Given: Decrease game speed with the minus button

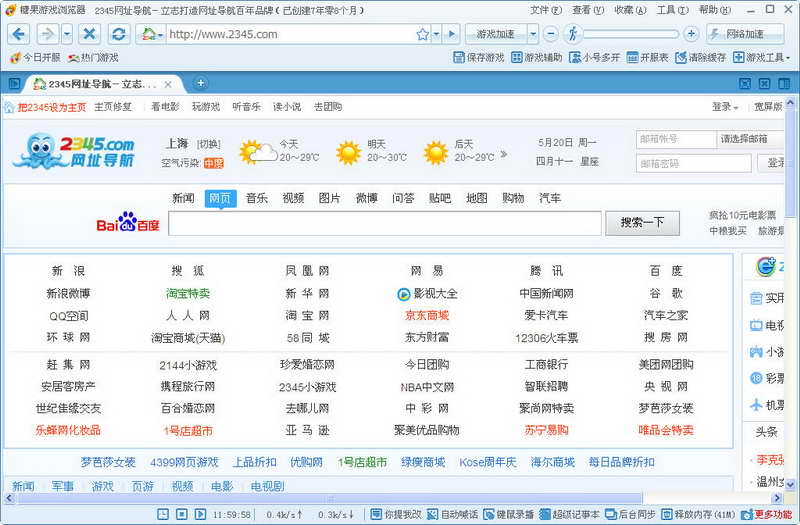Looking at the screenshot, I should [551, 34].
